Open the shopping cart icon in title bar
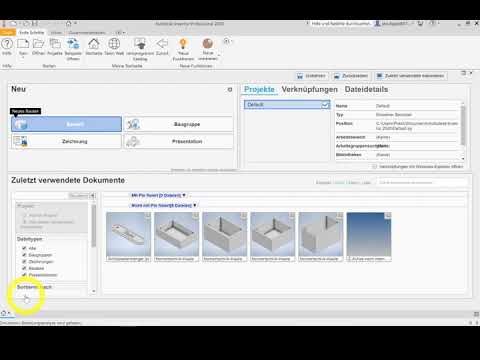The image size is (480, 360). point(421,23)
